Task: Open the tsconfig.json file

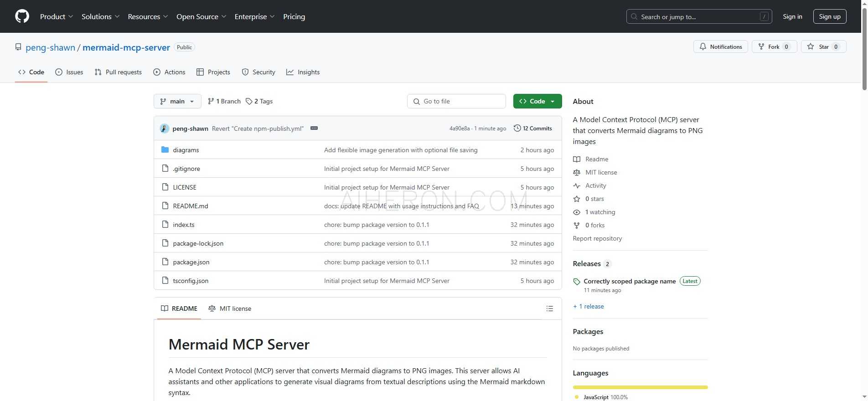Action: point(191,281)
